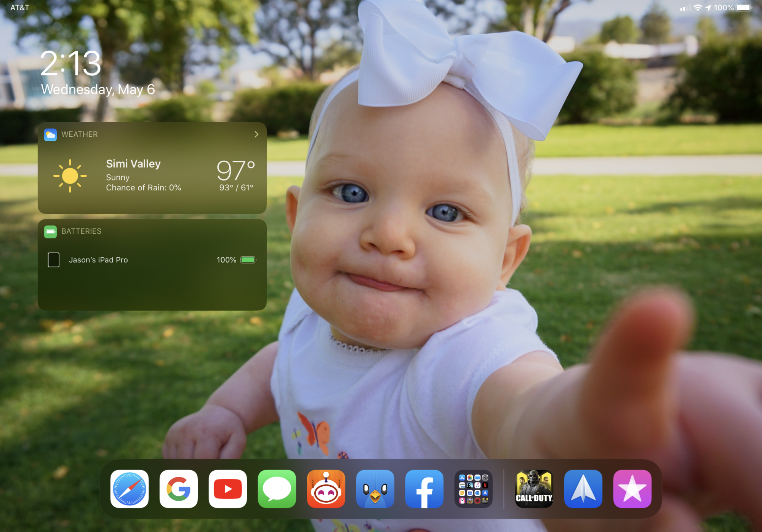Image resolution: width=762 pixels, height=532 pixels.
Task: Open Safari from the dock
Action: [x=130, y=489]
